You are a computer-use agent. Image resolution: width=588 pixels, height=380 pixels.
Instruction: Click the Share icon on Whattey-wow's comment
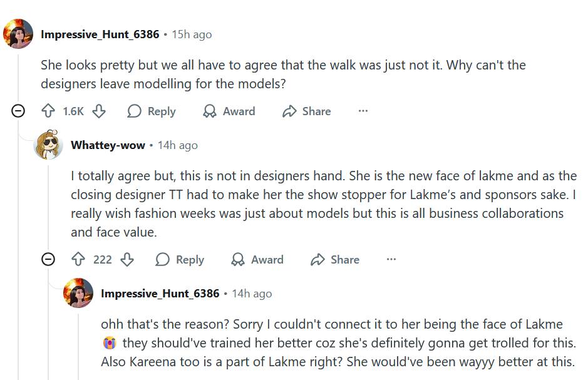(x=318, y=260)
